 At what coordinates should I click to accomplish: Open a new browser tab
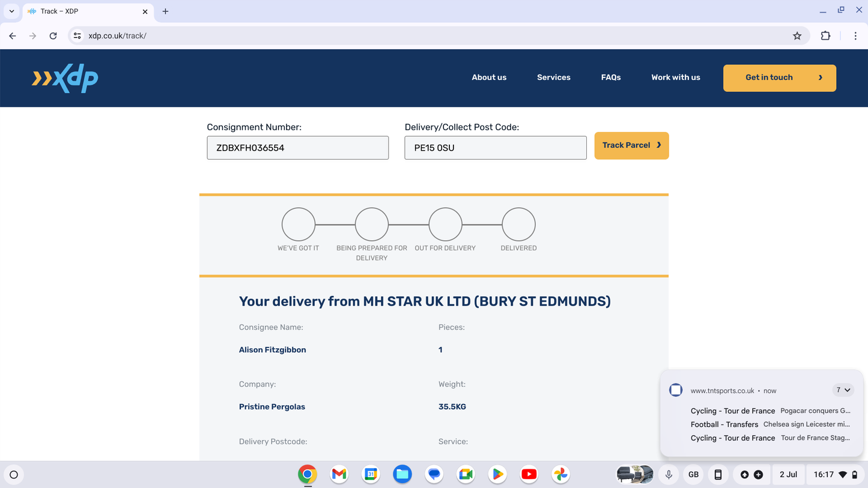(165, 11)
